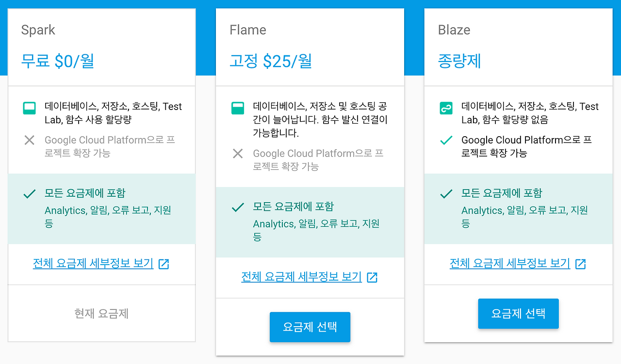Select the Blaze plan via 요금제 선택 button
The image size is (621, 364).
(x=518, y=314)
